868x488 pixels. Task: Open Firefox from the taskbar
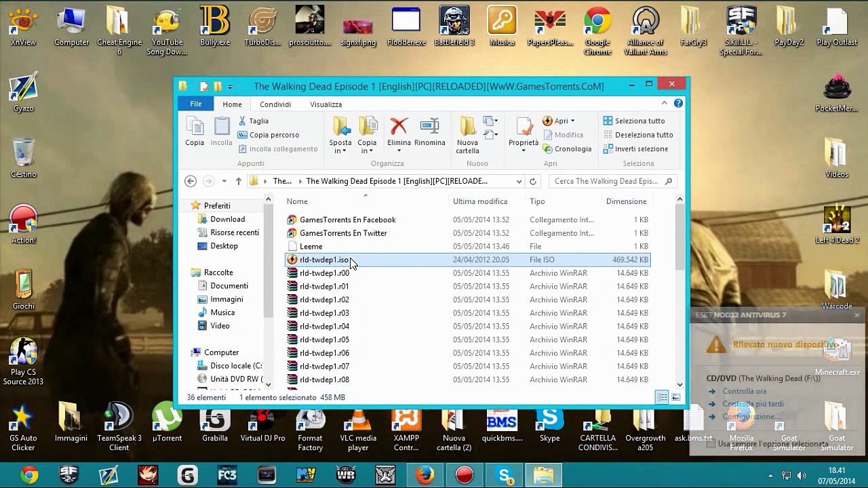pos(425,475)
